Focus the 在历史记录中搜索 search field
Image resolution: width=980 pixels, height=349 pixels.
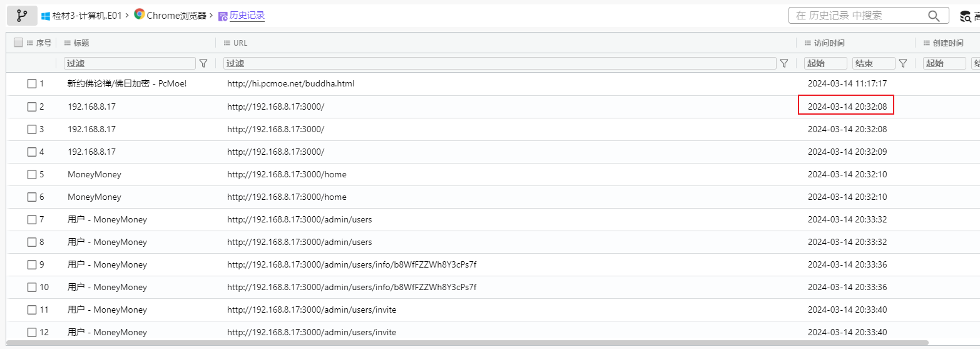click(857, 16)
